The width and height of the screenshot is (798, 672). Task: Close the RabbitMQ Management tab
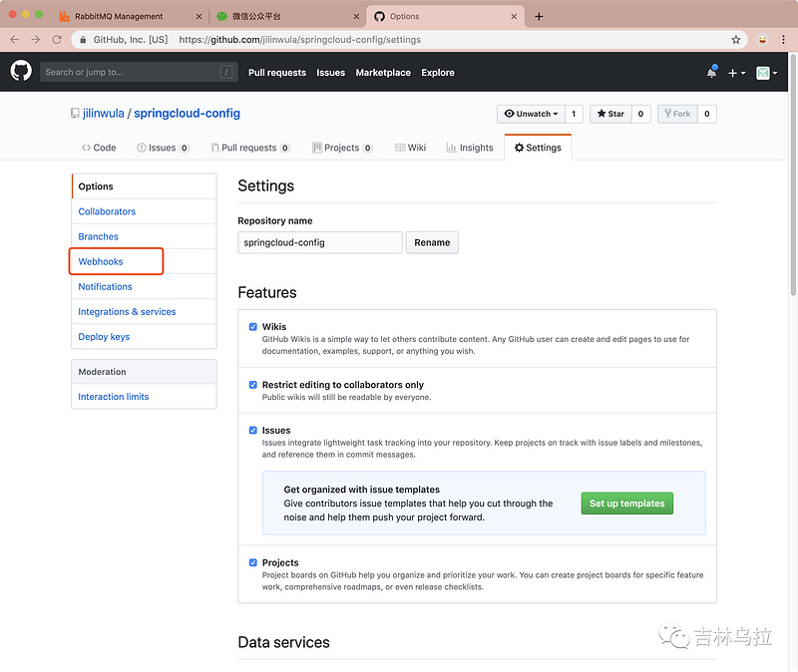tap(199, 16)
